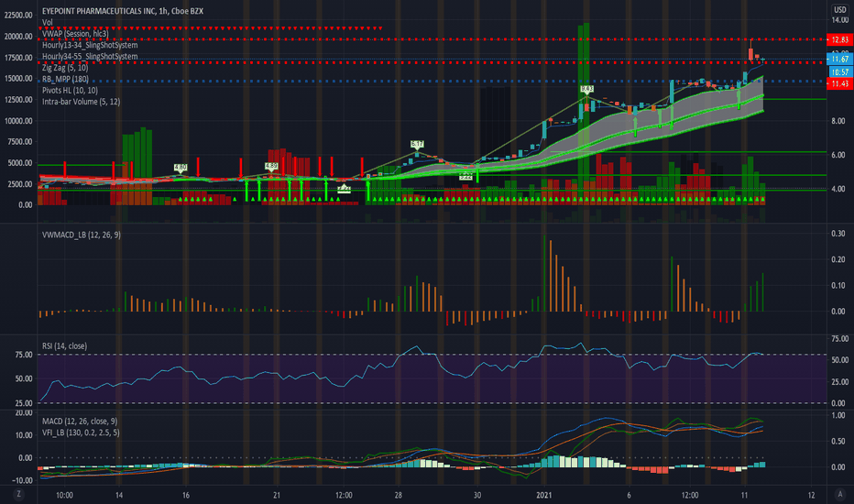The image size is (854, 504).
Task: Click the 14.00 price axis label
Action: [x=840, y=20]
